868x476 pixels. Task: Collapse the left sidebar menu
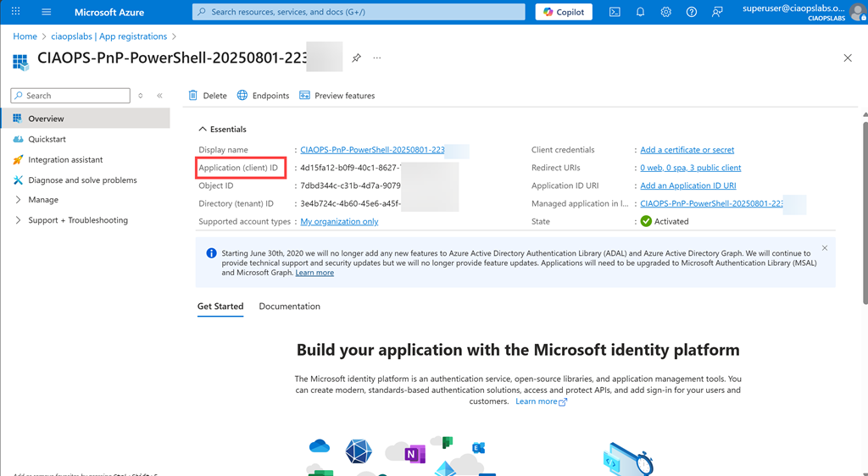(159, 96)
